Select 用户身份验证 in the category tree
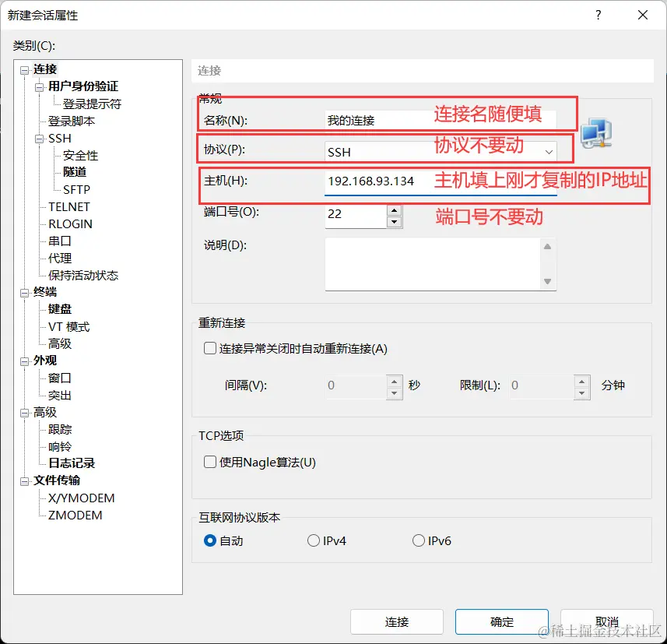667x644 pixels. (83, 86)
